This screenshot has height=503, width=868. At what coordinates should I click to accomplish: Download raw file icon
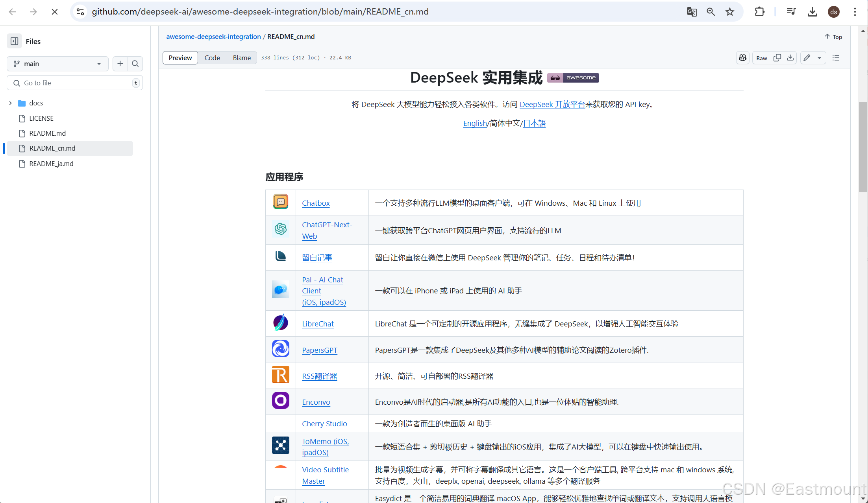click(x=790, y=58)
